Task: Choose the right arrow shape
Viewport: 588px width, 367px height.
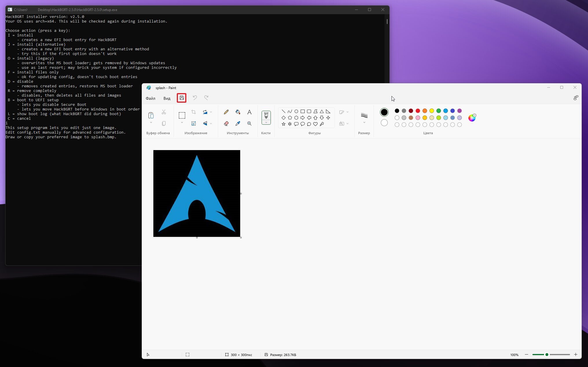Action: pos(303,118)
